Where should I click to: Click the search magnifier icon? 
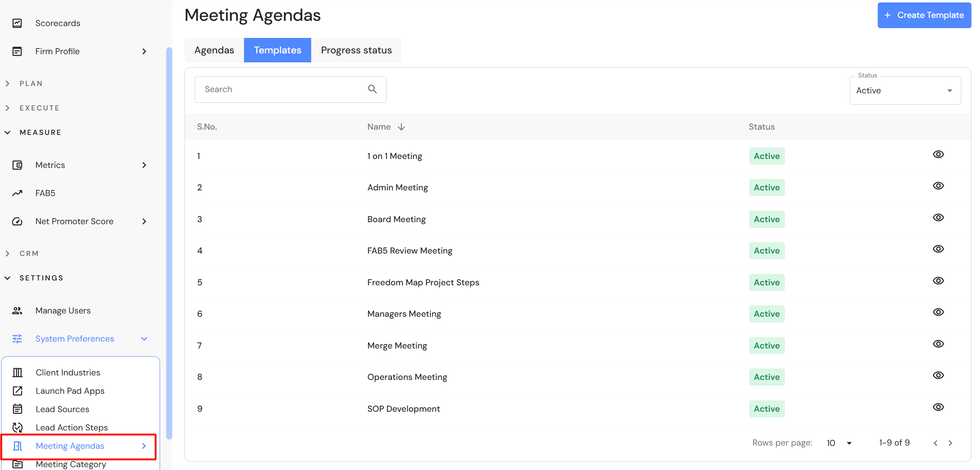(372, 89)
